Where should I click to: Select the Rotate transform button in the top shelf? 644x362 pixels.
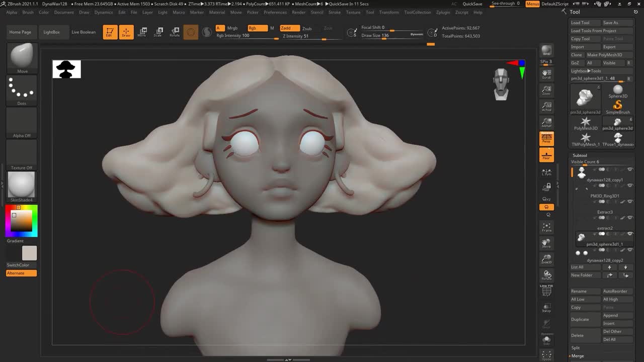tap(174, 32)
